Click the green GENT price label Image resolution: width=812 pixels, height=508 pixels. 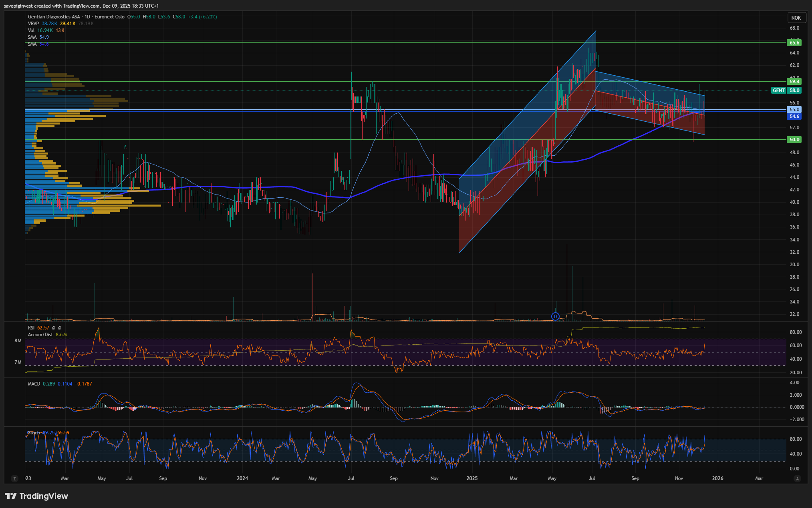pos(778,90)
